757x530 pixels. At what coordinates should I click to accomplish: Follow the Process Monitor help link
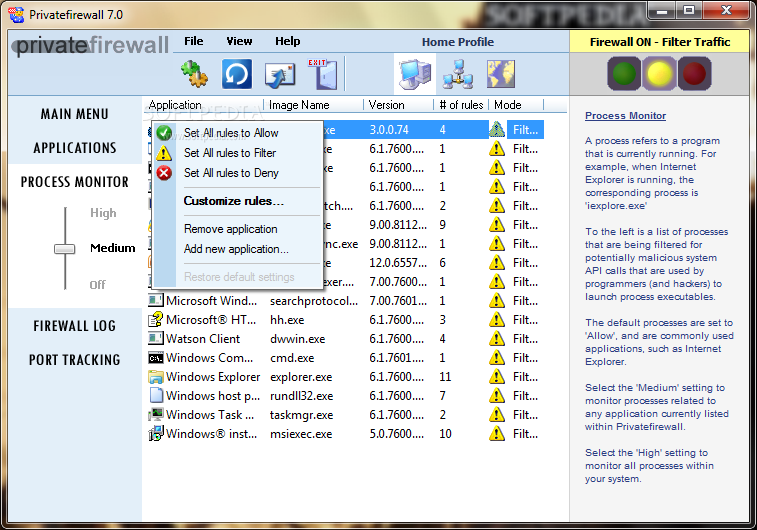(x=625, y=116)
